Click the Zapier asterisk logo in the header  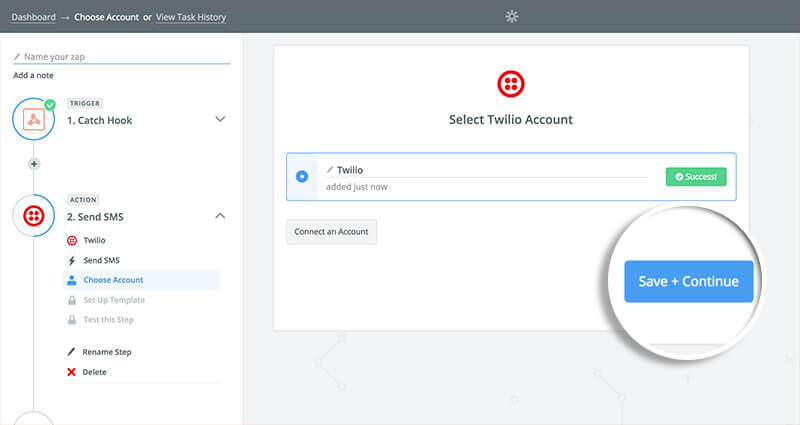[512, 16]
